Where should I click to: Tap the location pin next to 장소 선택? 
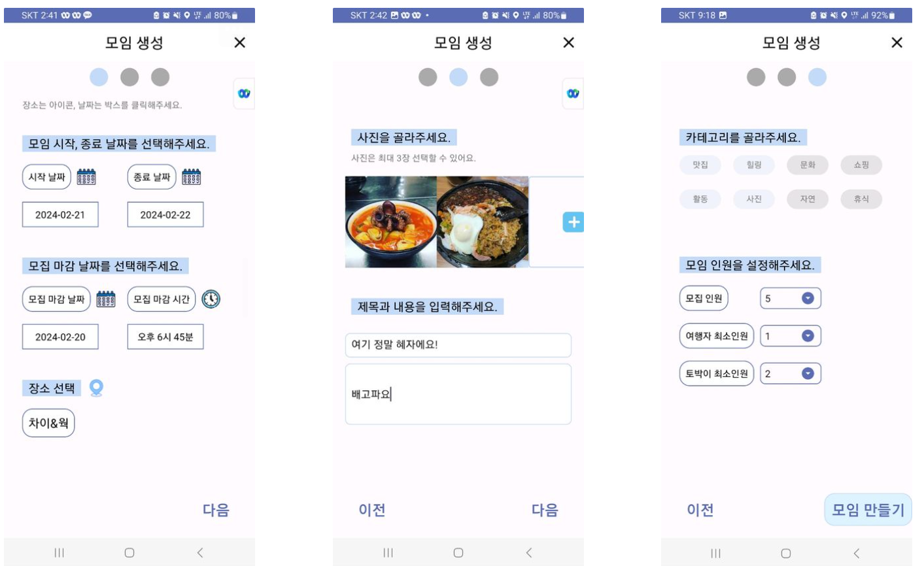pyautogui.click(x=96, y=388)
